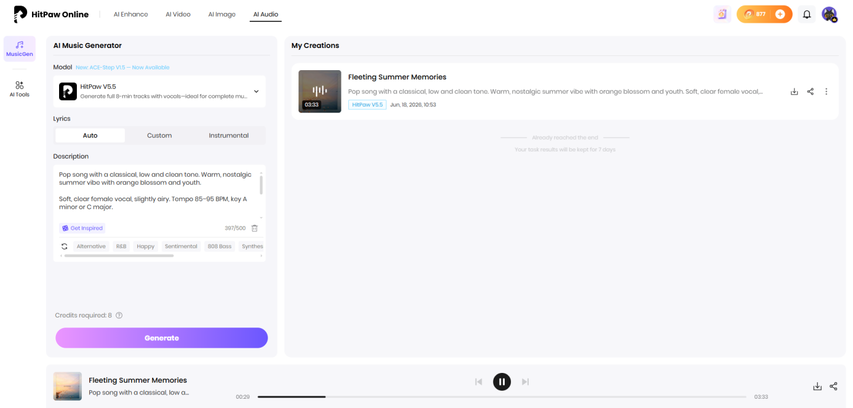Click the purple promo icon in header
Screen dimensions: 853x408
(x=722, y=14)
